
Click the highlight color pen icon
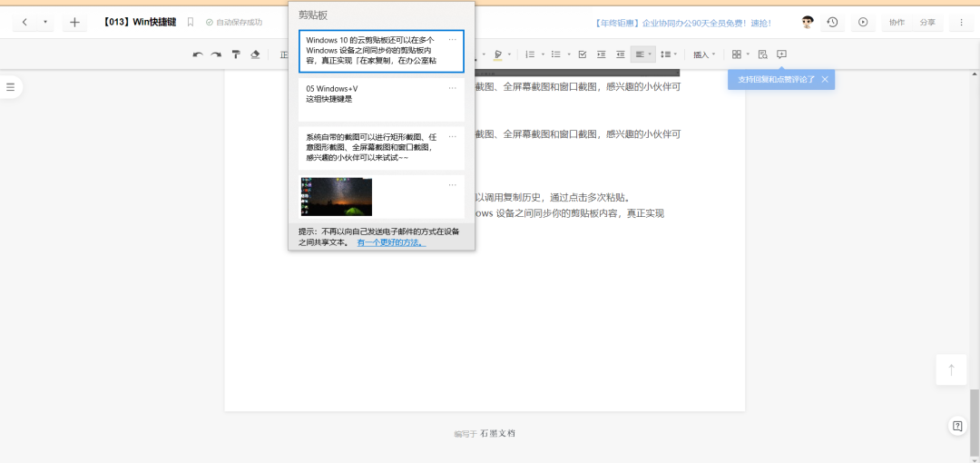497,54
